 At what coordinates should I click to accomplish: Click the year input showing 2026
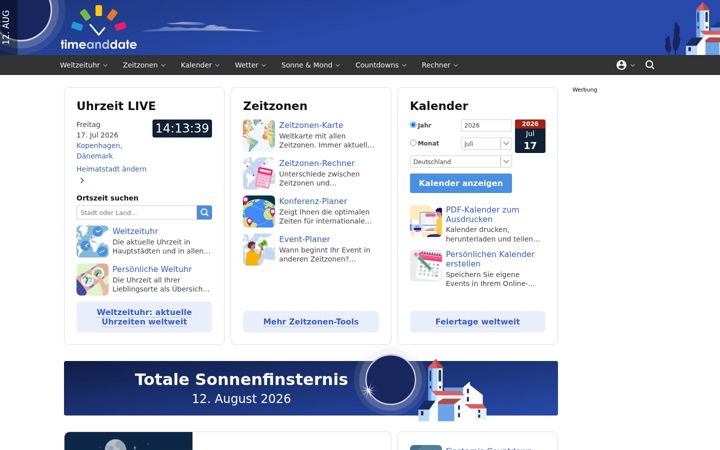[x=486, y=125]
